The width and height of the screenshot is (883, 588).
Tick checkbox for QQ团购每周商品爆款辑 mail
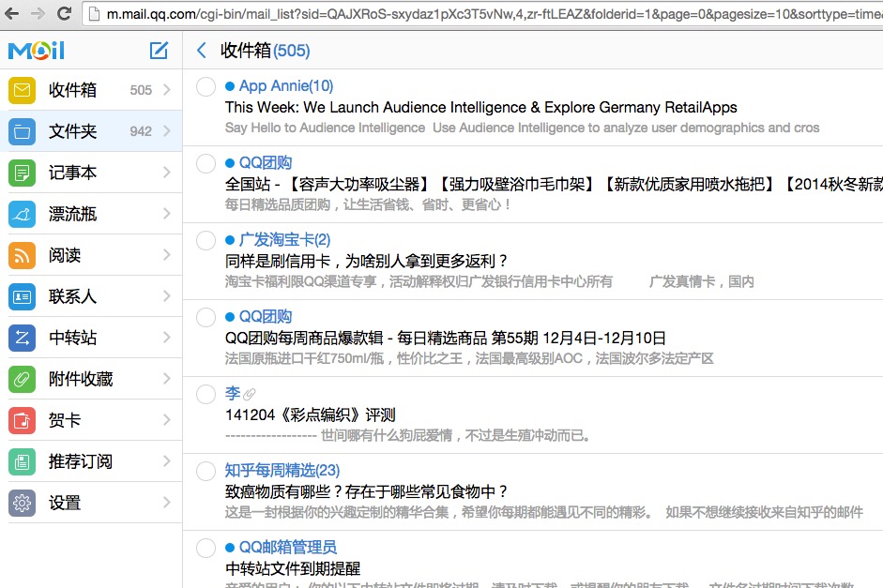206,317
